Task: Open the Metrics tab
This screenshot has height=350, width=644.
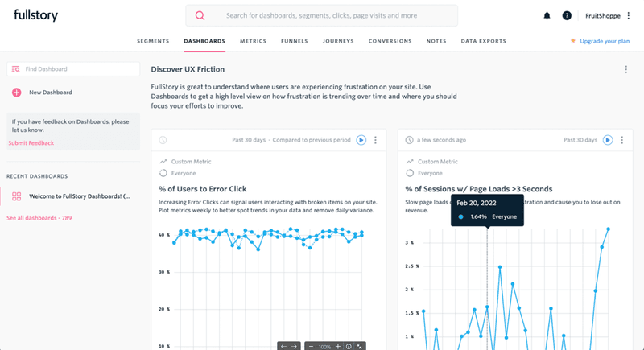Action: click(x=253, y=41)
